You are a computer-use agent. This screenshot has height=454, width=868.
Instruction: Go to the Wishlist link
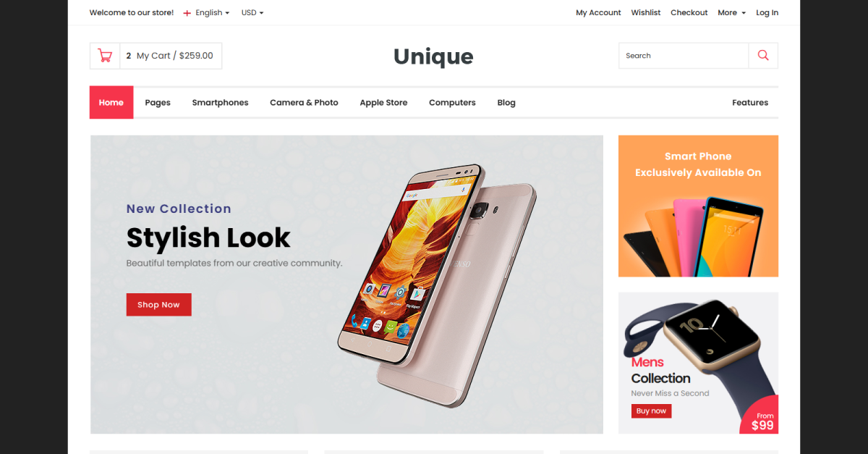click(646, 13)
